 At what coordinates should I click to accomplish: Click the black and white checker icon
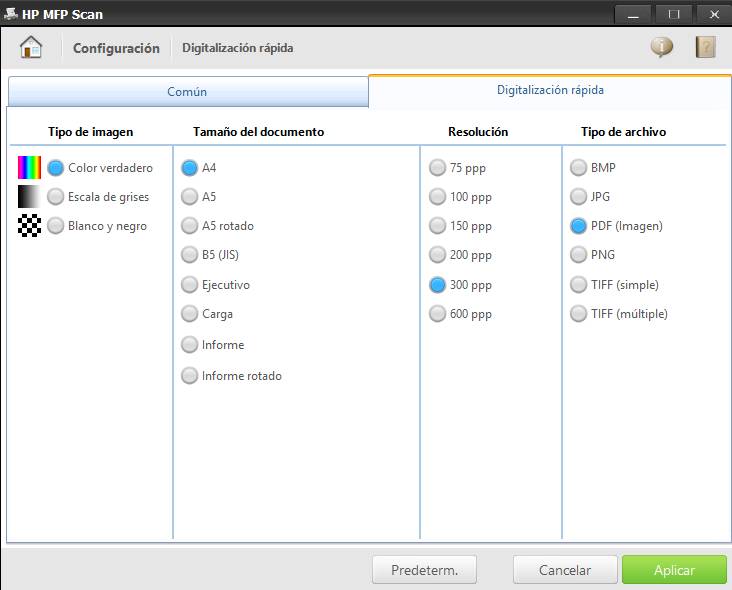(29, 225)
